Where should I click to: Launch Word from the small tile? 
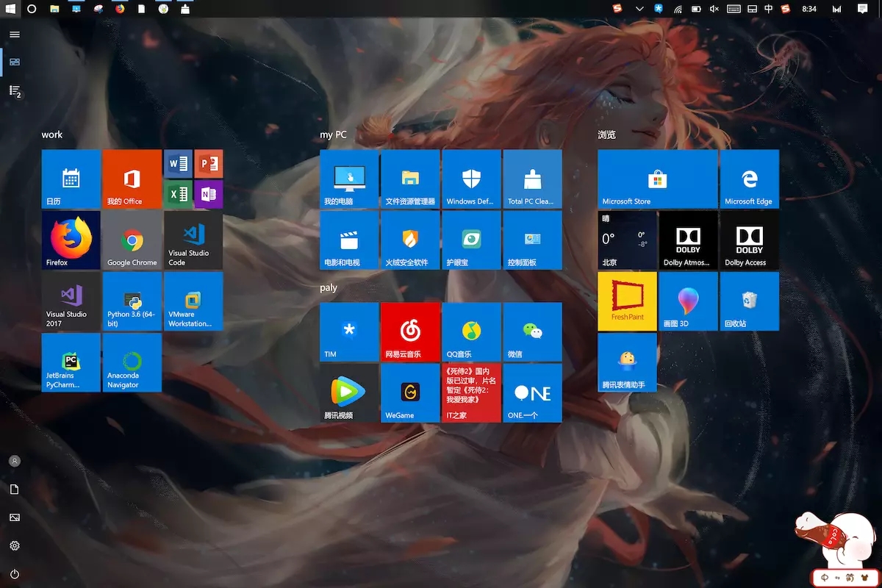(x=178, y=164)
